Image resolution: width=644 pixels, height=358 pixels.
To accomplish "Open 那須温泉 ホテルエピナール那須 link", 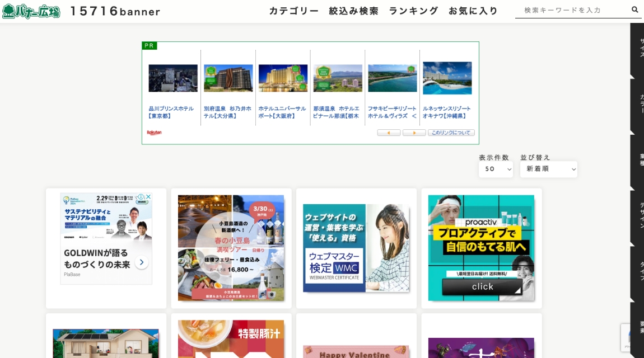I will click(x=337, y=112).
